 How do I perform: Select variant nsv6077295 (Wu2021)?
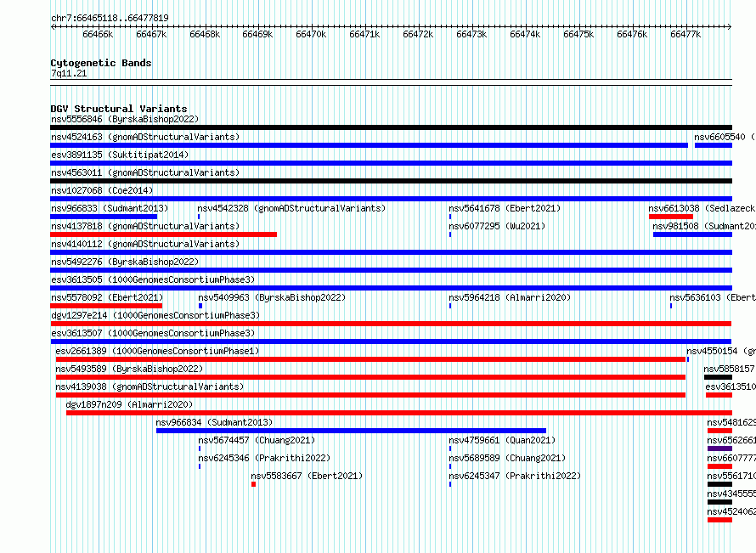pos(497,226)
